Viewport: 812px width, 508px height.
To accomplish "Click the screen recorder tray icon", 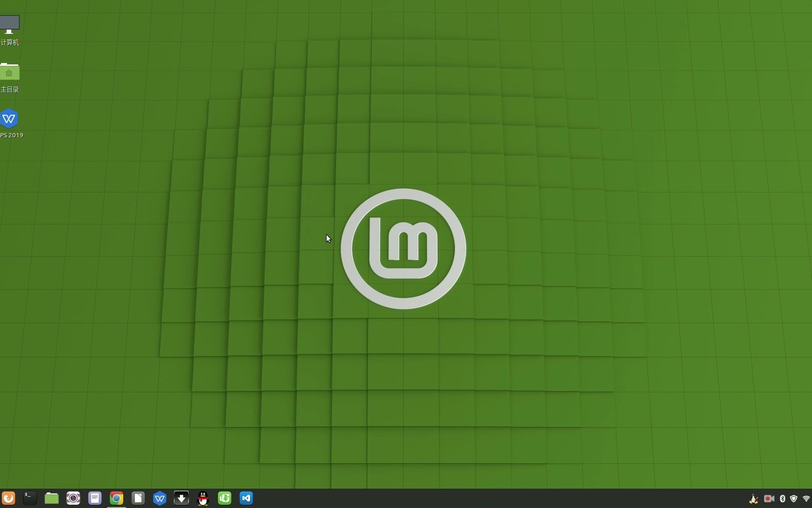I will tap(768, 499).
